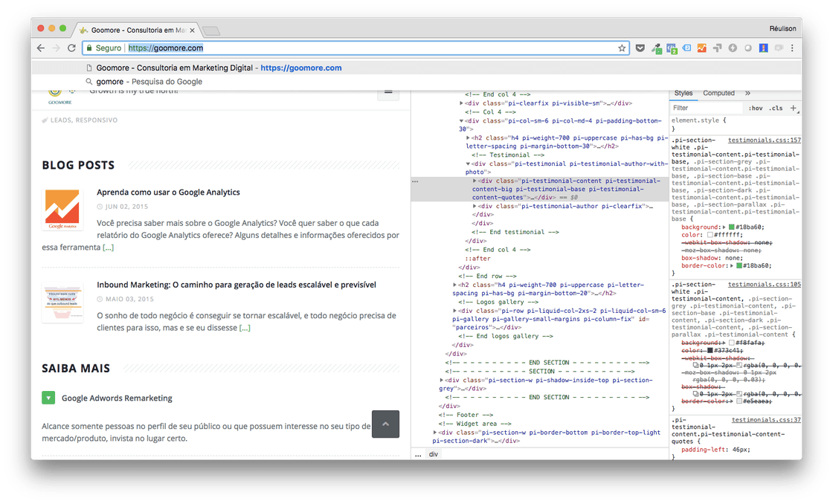
Task: Show more DevTools sidebar tabs with chevron
Action: (747, 93)
